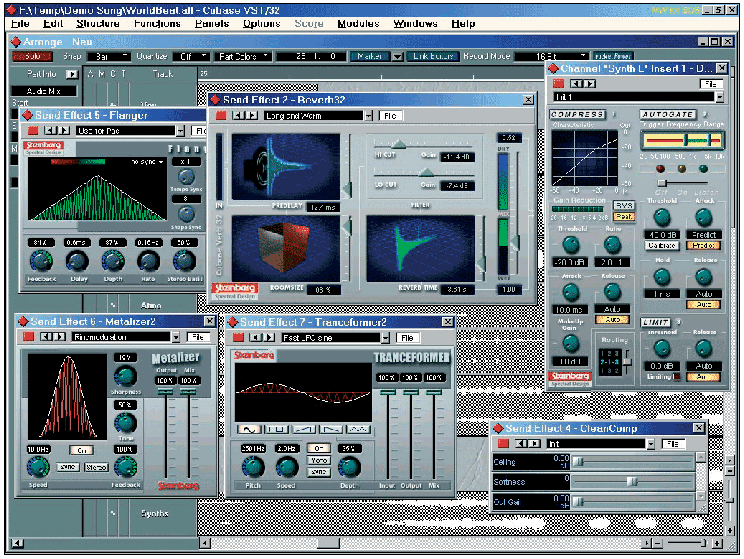This screenshot has width=744, height=559.
Task: Toggle Tranceformer On button
Action: tap(319, 448)
